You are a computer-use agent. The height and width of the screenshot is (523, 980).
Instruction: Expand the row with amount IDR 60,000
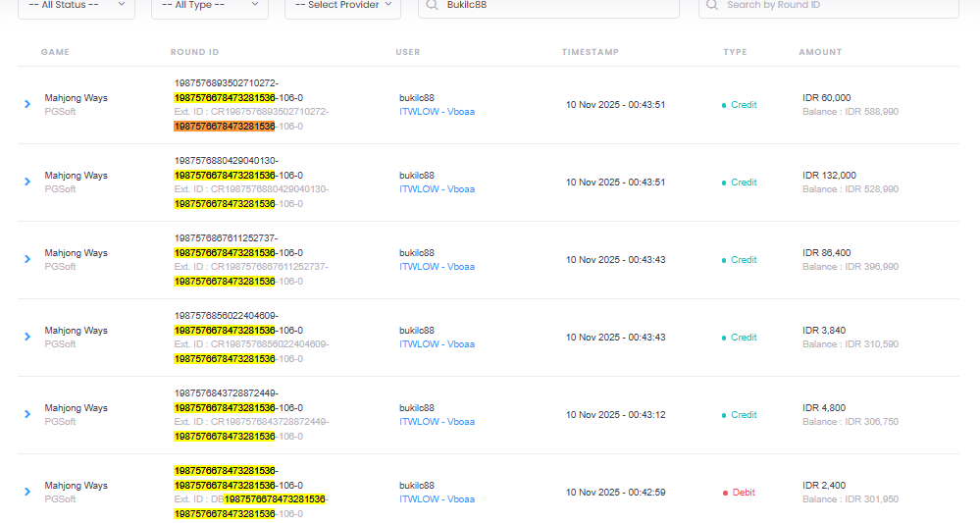point(27,104)
